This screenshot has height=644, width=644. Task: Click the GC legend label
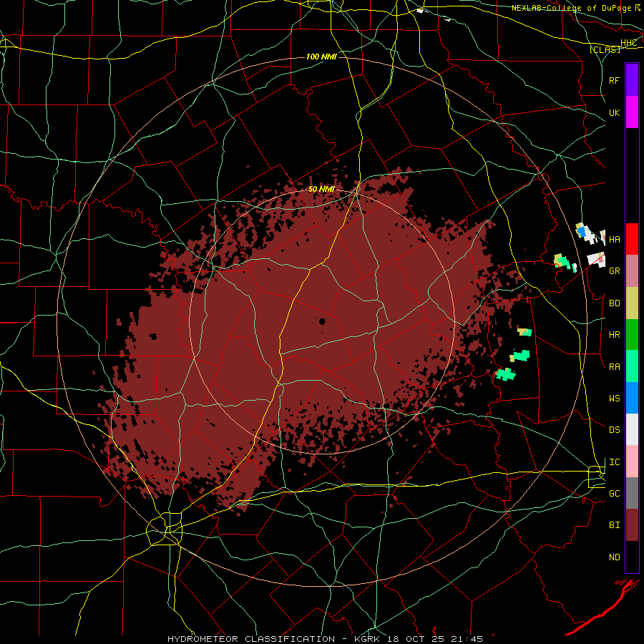pyautogui.click(x=614, y=494)
